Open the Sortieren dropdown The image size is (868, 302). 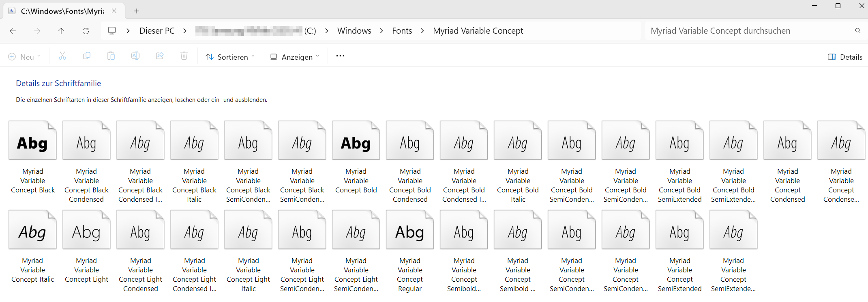click(x=230, y=57)
